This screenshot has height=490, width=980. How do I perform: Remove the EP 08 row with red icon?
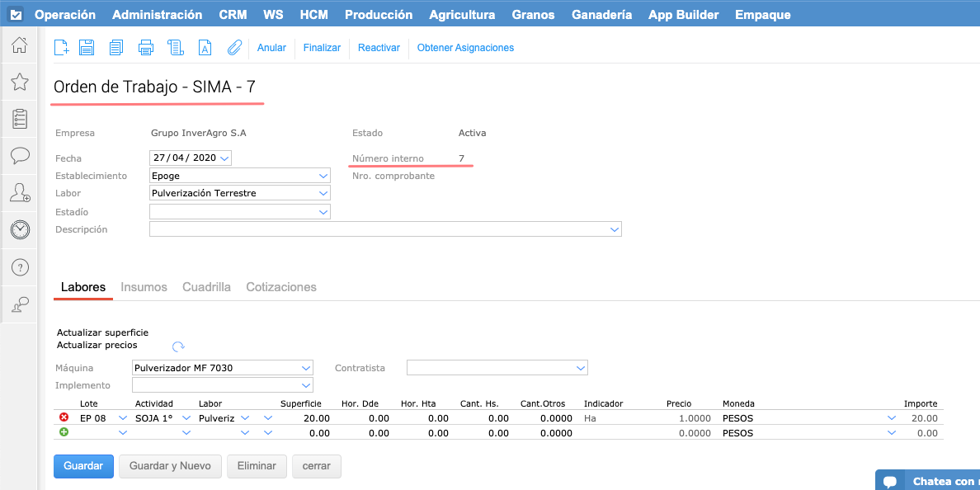(x=64, y=418)
